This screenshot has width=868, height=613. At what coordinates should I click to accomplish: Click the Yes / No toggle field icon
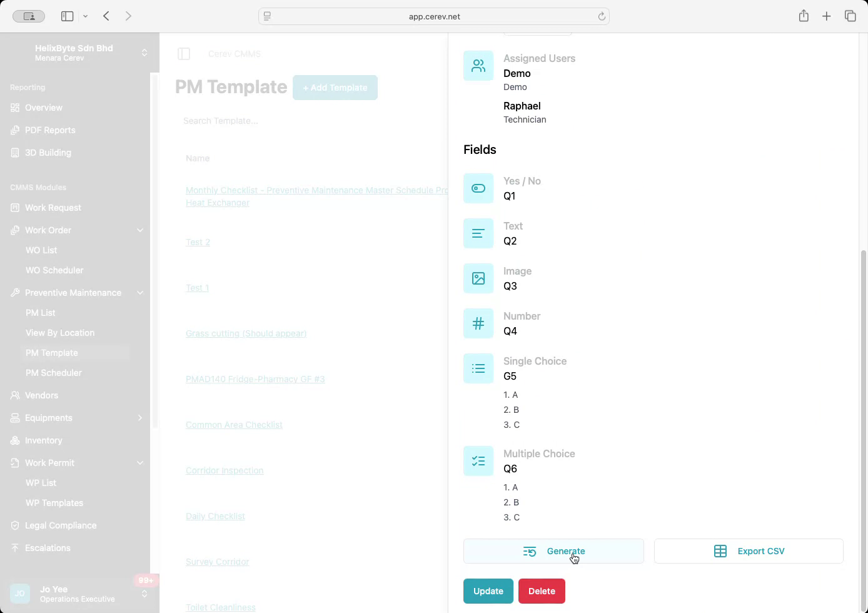(478, 188)
